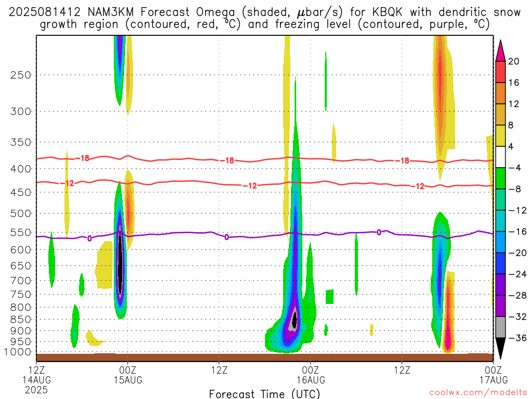Click the "00Z 17AUG" time label
Viewport: 532px width, 399px height.
[494, 375]
